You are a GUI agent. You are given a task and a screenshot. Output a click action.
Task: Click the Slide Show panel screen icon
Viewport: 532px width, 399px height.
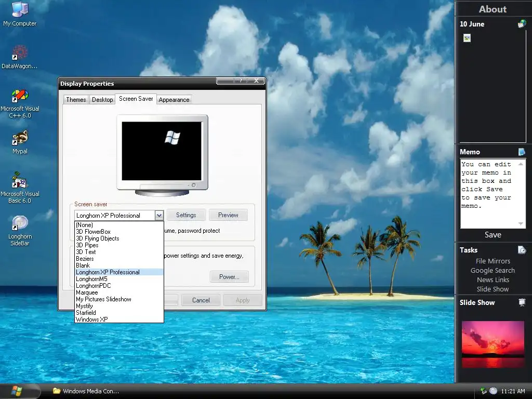point(522,302)
